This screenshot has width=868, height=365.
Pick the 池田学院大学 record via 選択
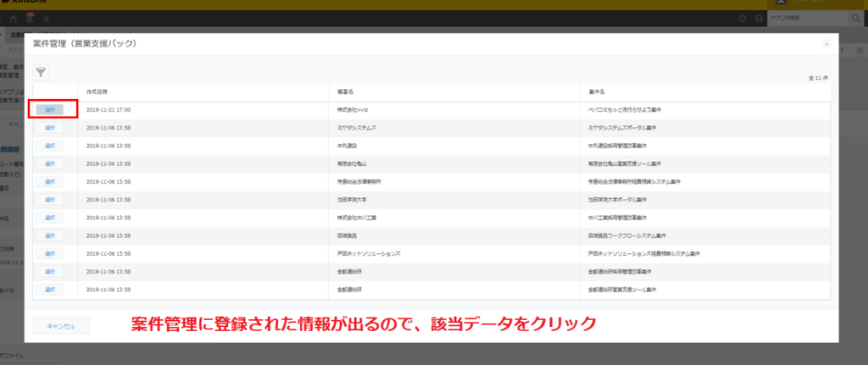(49, 199)
